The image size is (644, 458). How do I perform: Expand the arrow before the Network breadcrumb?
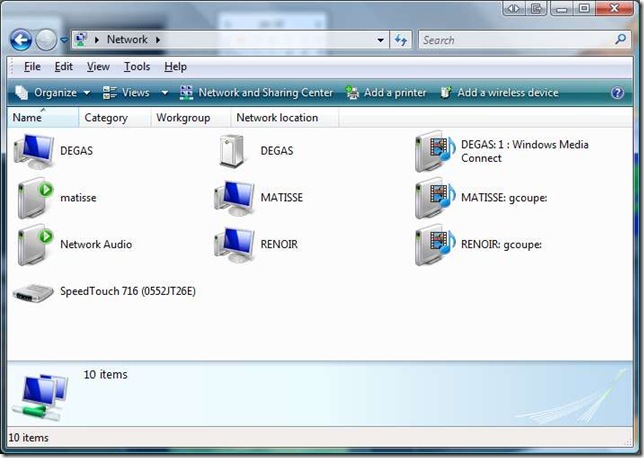click(97, 40)
